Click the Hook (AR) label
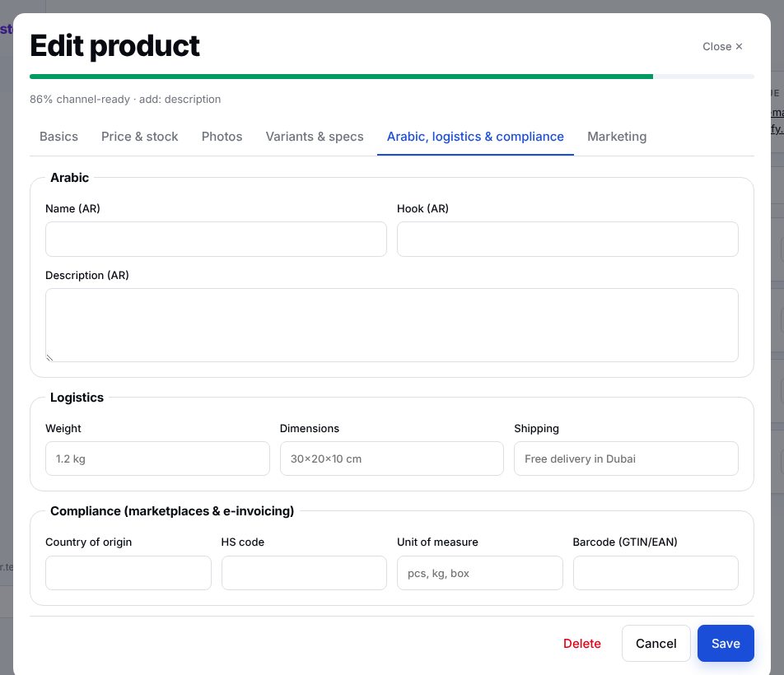The height and width of the screenshot is (675, 784). (422, 209)
